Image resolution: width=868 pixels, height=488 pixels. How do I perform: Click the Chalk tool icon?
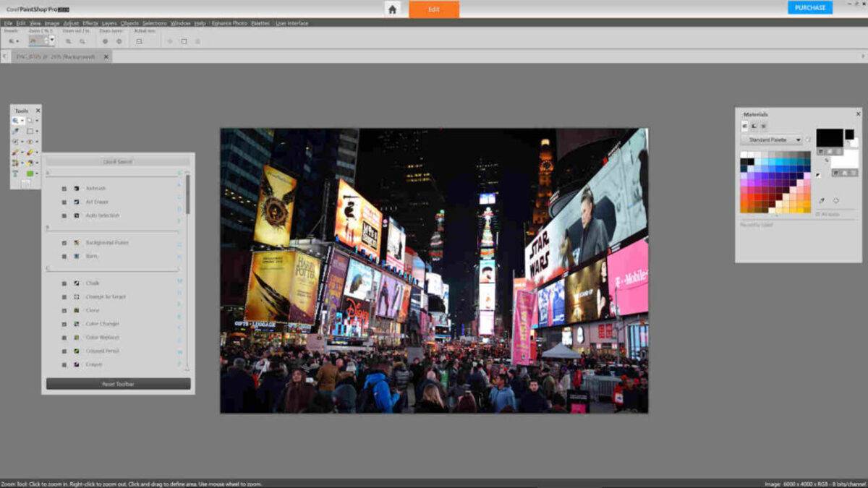point(77,283)
